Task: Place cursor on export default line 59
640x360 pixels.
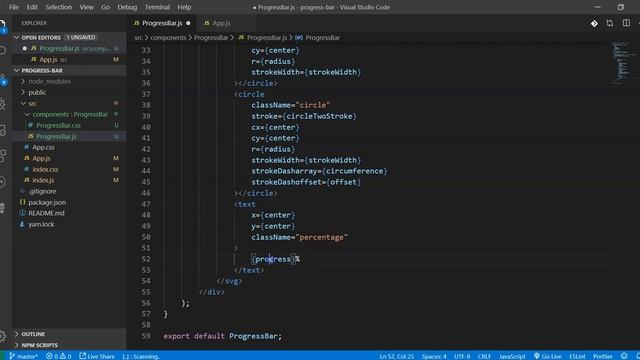Action: pyautogui.click(x=222, y=336)
